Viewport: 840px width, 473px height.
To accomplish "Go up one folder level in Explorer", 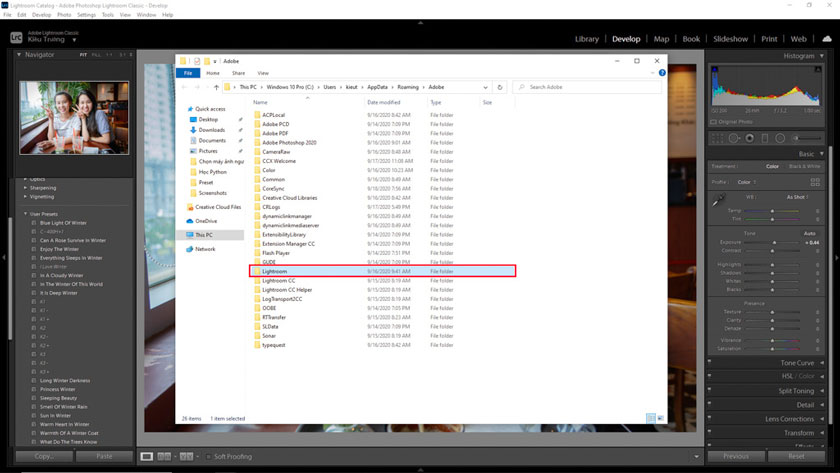I will tap(216, 87).
